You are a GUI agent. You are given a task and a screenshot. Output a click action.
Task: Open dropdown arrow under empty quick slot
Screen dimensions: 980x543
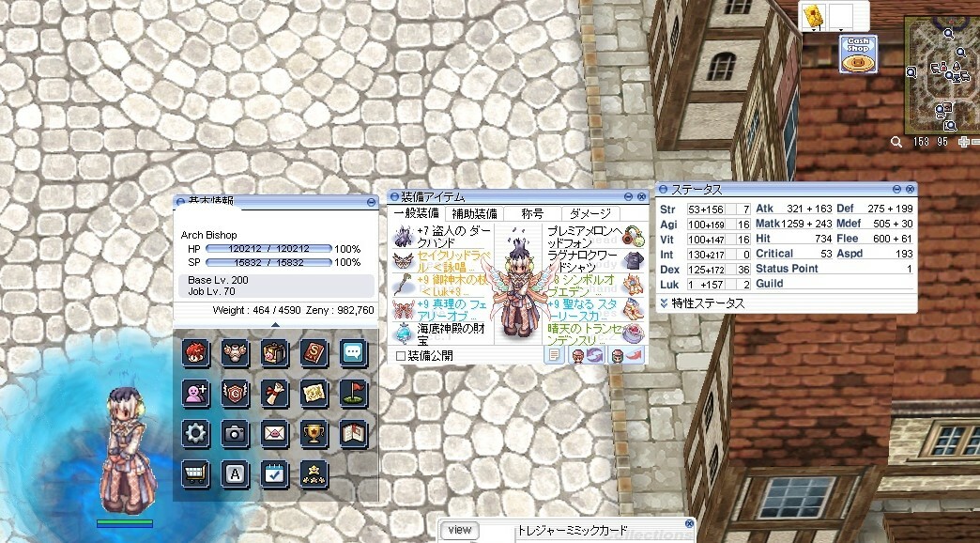(841, 29)
